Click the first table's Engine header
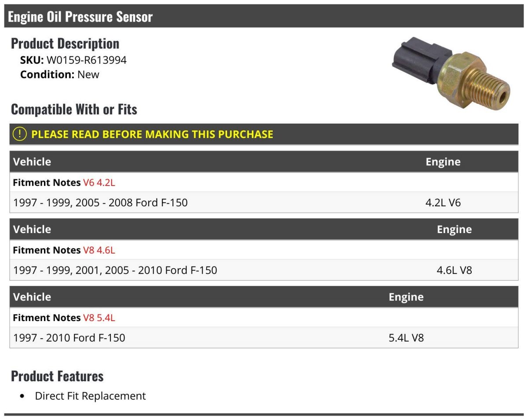The height and width of the screenshot is (420, 528). (x=443, y=161)
